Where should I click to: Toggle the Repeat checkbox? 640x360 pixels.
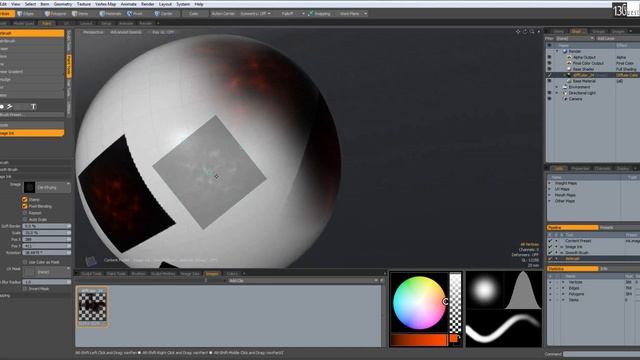coord(25,213)
